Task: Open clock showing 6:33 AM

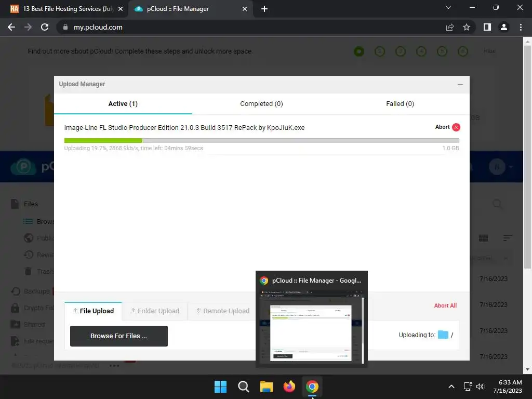Action: [x=507, y=387]
